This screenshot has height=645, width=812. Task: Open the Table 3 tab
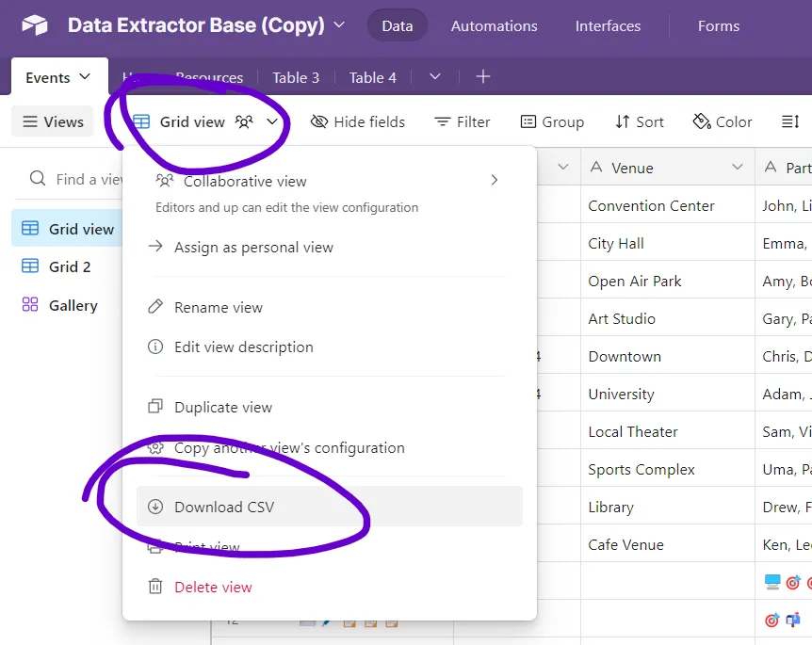(x=296, y=77)
